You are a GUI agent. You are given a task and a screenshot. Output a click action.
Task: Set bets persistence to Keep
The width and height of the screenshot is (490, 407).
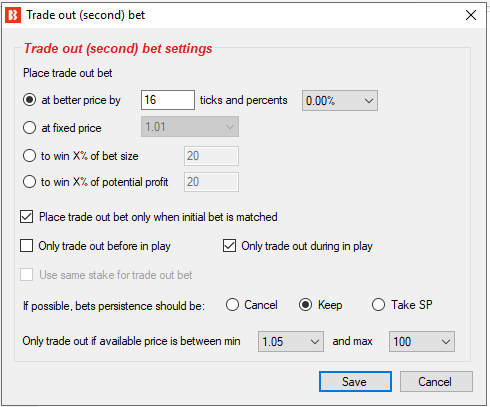pyautogui.click(x=305, y=305)
